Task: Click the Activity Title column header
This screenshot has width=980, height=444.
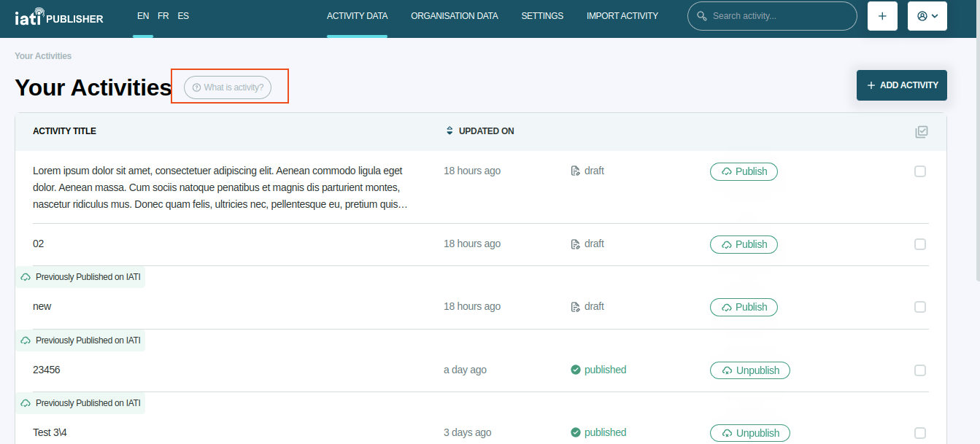Action: tap(64, 131)
